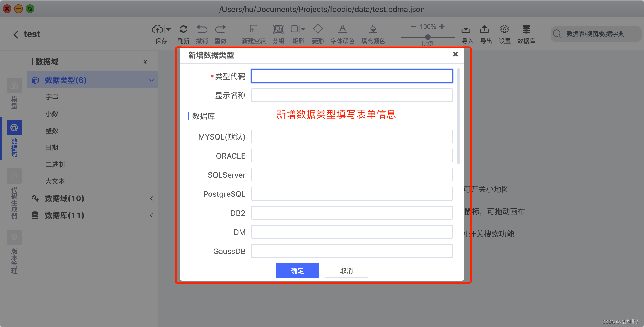Screen dimensions: 644x327
Task: Click the search magnifier icon
Action: click(x=557, y=34)
